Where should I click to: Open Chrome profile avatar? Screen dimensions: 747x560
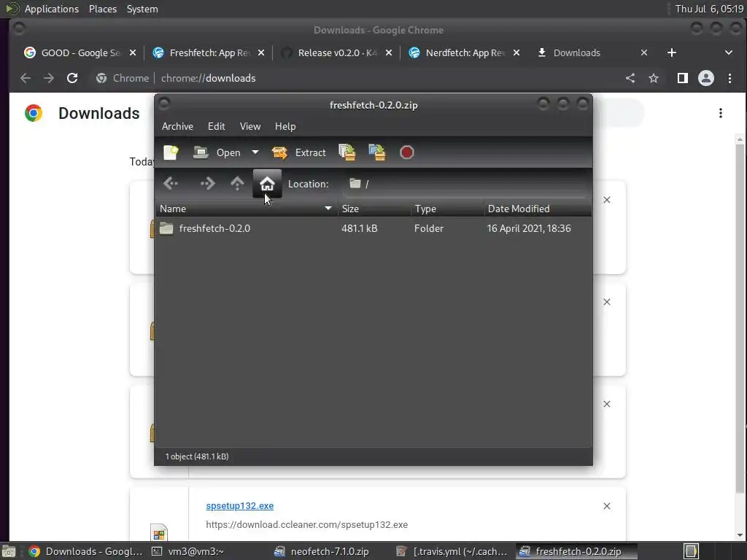click(706, 78)
